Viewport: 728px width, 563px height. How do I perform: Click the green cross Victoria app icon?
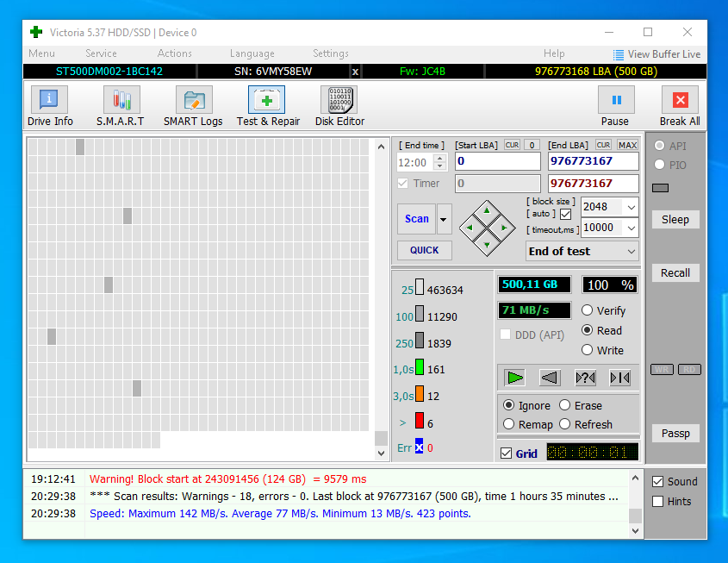click(36, 32)
